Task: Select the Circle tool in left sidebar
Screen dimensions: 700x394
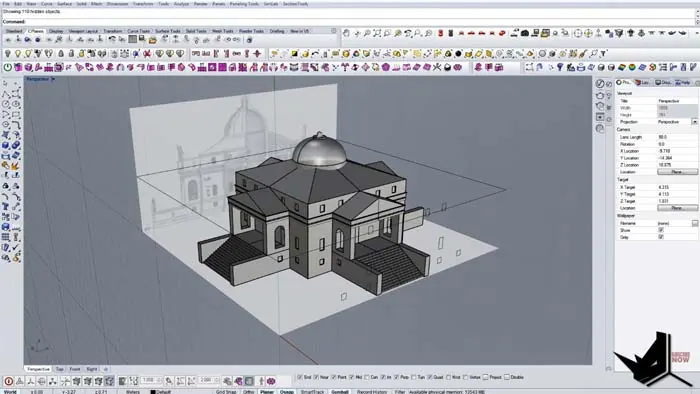Action: pos(6,104)
